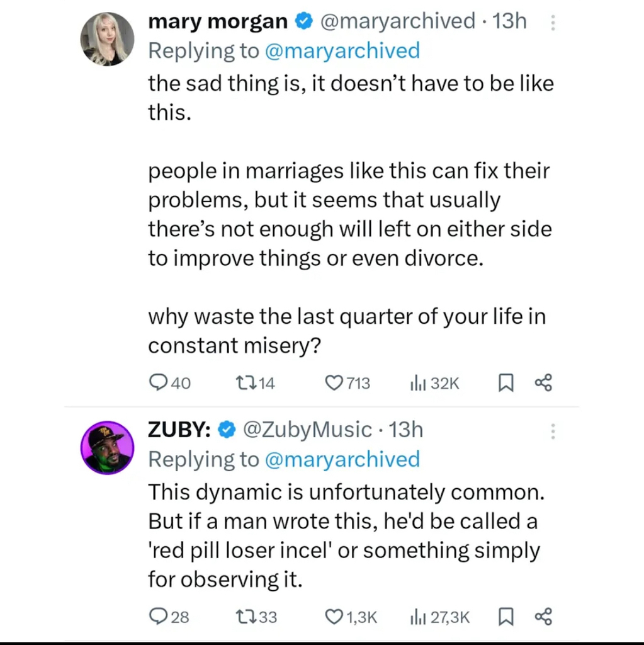Open mary morgan's profile picture
644x645 pixels.
(107, 39)
